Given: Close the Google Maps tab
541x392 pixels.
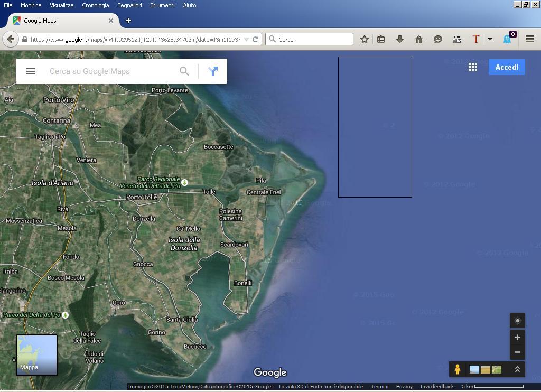Looking at the screenshot, I should (111, 21).
